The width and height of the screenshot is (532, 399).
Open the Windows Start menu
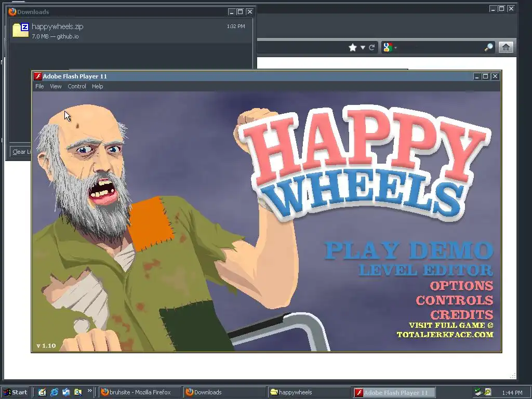point(15,392)
